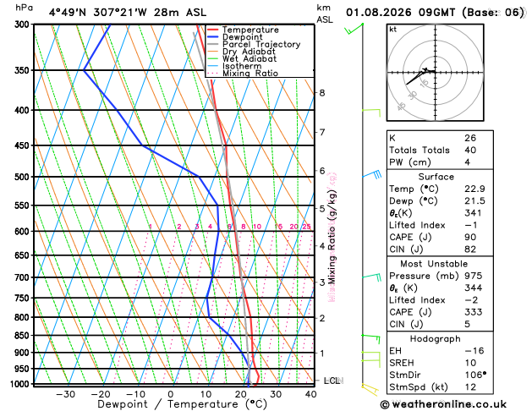Click the 'Most Unstable' section header

click(x=434, y=264)
